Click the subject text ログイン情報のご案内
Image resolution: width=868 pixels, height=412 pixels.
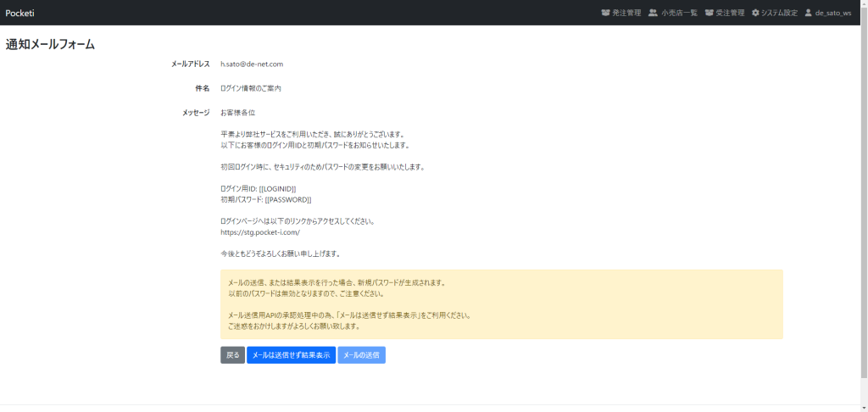[251, 89]
